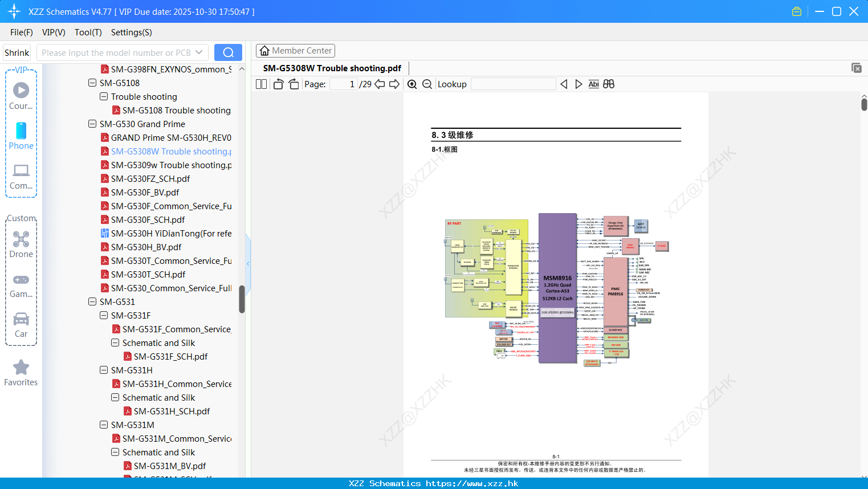Screen dimensions: 868x489
Task: Click the binoculars search icon
Action: coord(609,84)
